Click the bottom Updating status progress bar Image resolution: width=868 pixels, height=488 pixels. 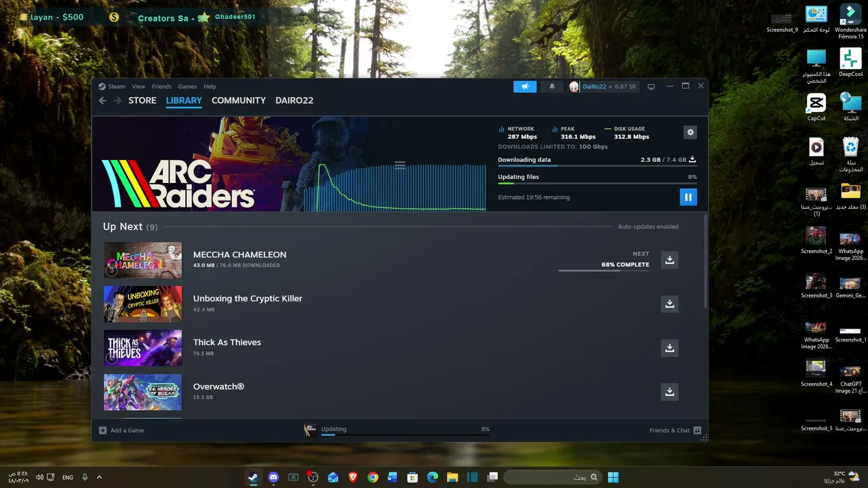pyautogui.click(x=405, y=434)
